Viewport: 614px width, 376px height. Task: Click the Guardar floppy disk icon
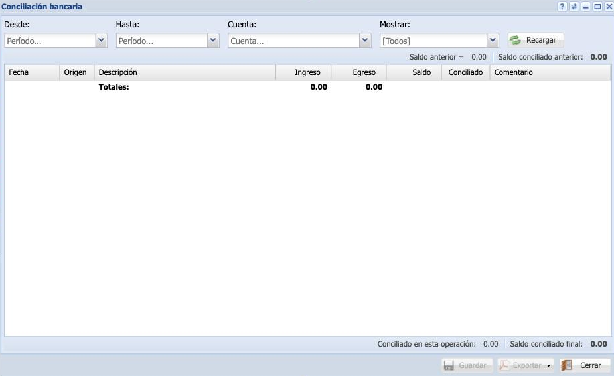pyautogui.click(x=449, y=365)
